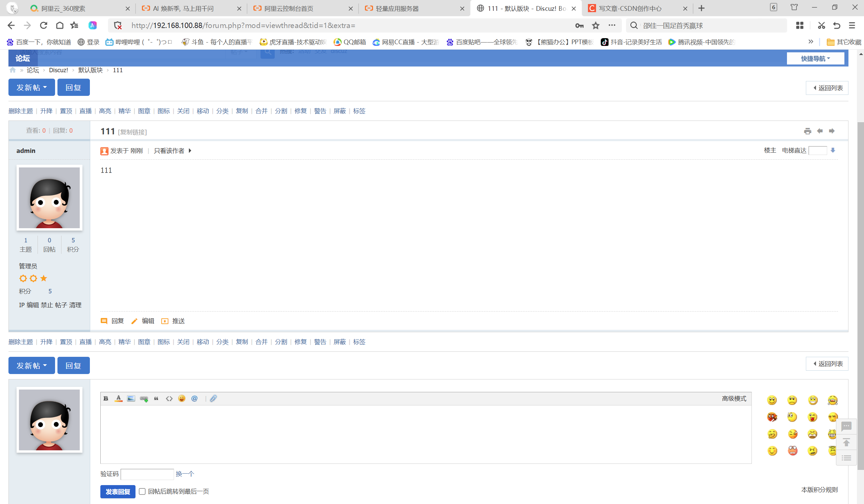
Task: Expand the 快捷导航 dropdown menu
Action: click(x=815, y=59)
